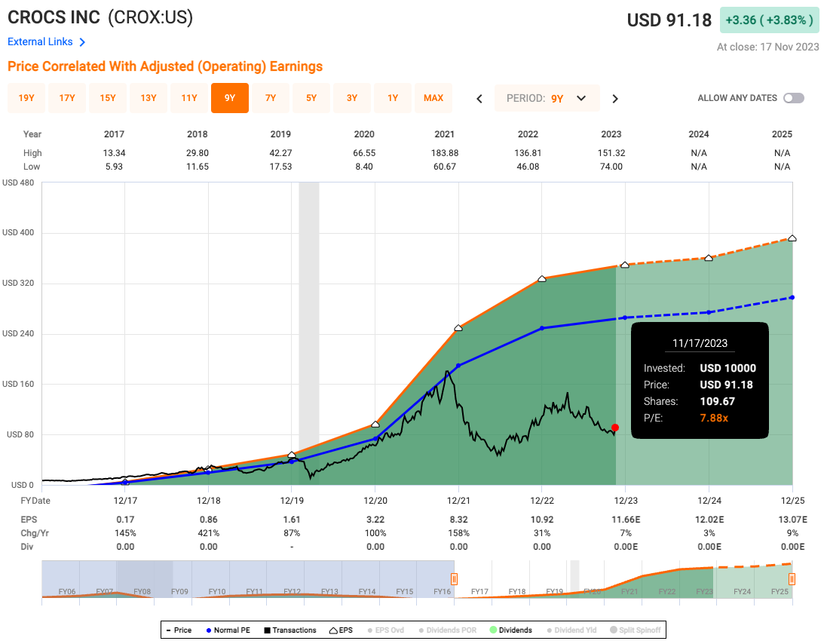Toggle Transactions in the legend

290,630
